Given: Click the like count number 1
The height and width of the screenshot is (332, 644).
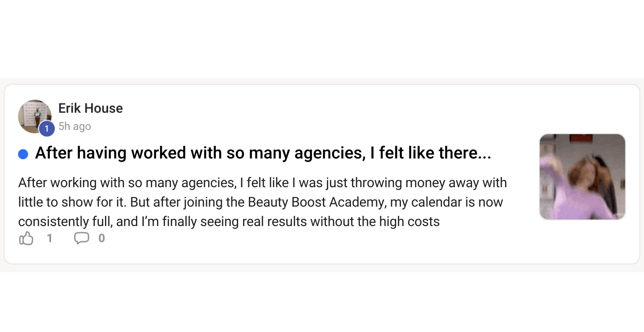Looking at the screenshot, I should pyautogui.click(x=49, y=238).
